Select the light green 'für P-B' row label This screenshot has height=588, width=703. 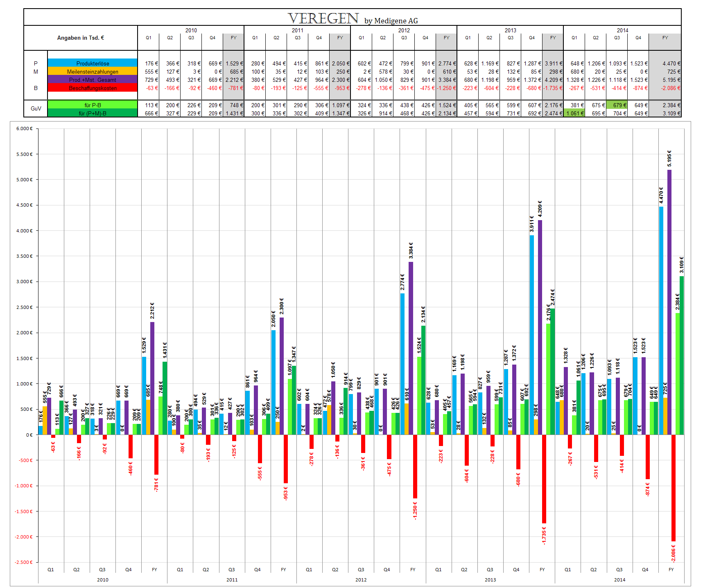click(x=93, y=105)
